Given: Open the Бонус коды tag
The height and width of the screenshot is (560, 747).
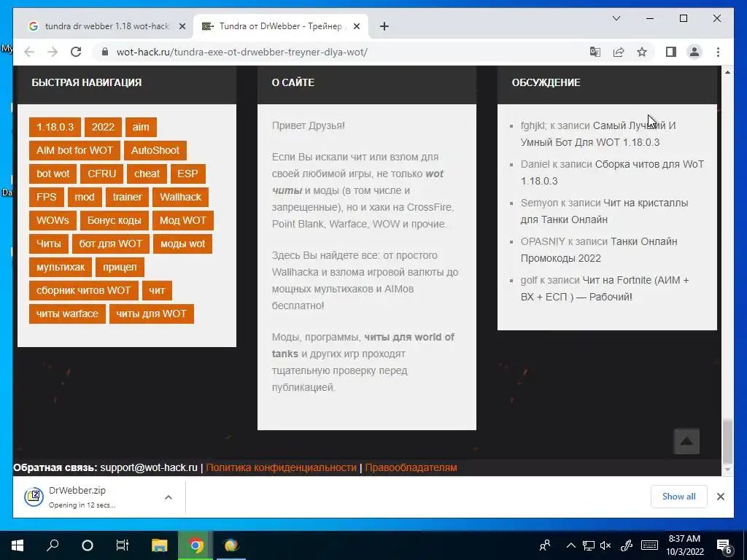Looking at the screenshot, I should pyautogui.click(x=115, y=220).
